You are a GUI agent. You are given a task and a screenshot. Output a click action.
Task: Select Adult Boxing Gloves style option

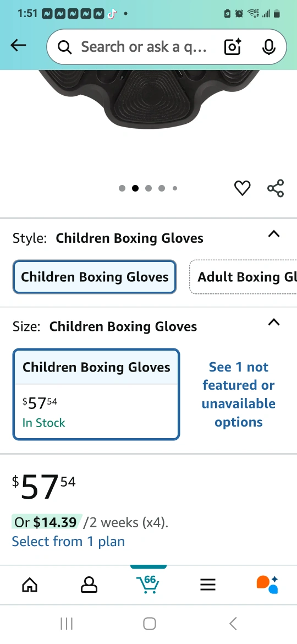[243, 277]
